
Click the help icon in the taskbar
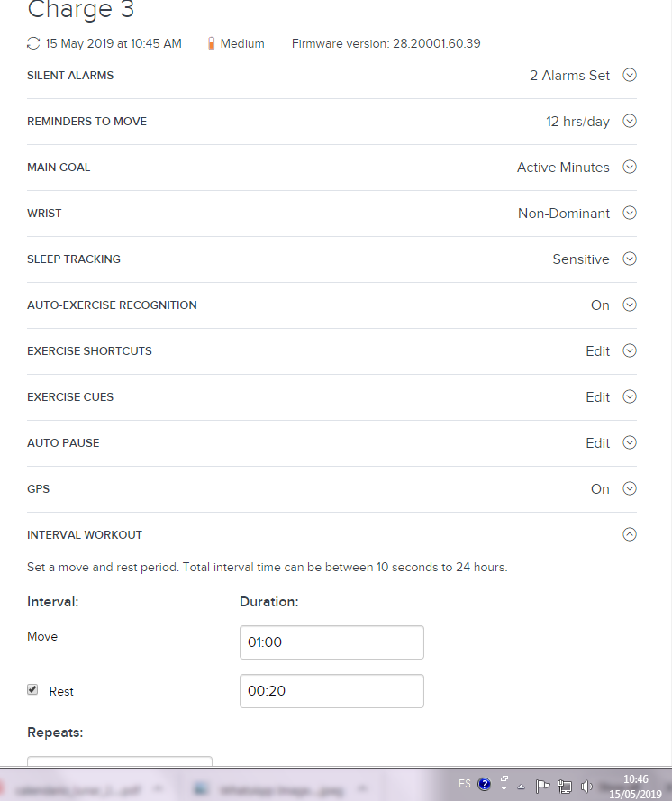485,784
